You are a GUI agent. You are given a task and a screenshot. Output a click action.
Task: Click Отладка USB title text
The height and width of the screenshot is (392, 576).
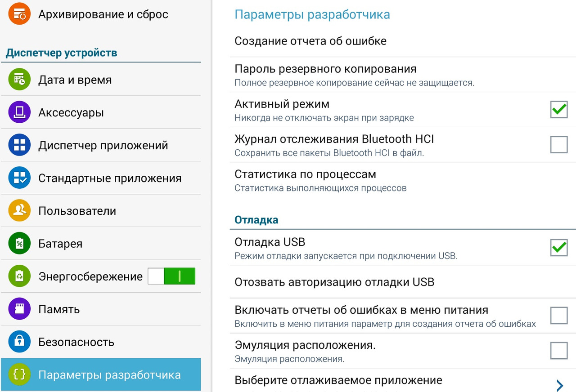tap(270, 242)
